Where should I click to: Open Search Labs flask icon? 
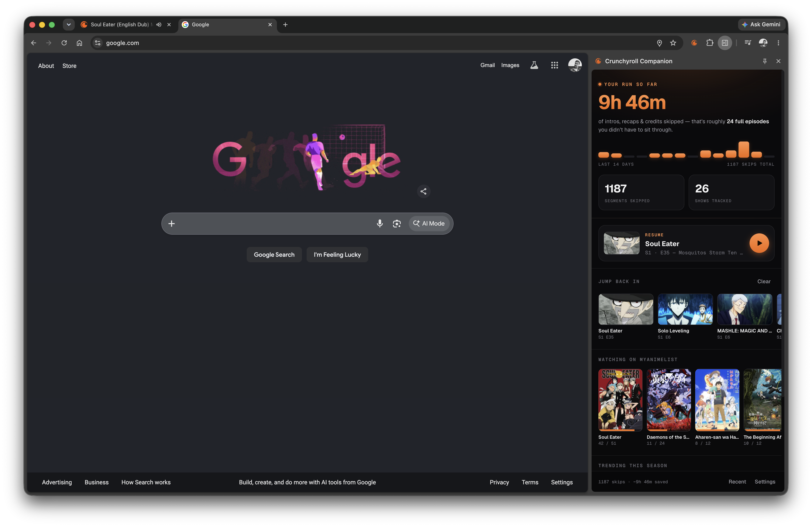[x=534, y=65]
